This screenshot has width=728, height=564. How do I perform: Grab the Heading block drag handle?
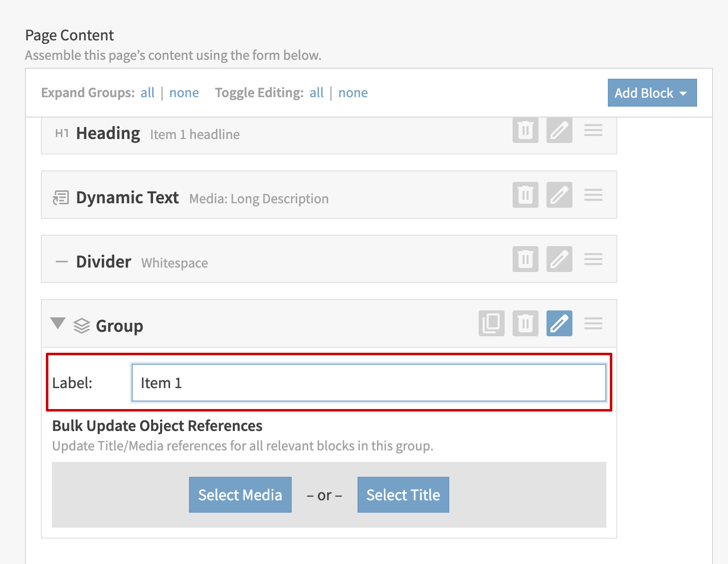(593, 130)
